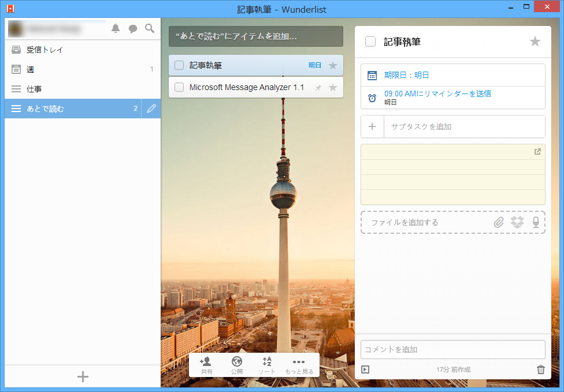Delete the task using the trash icon
This screenshot has width=564, height=392.
[541, 369]
